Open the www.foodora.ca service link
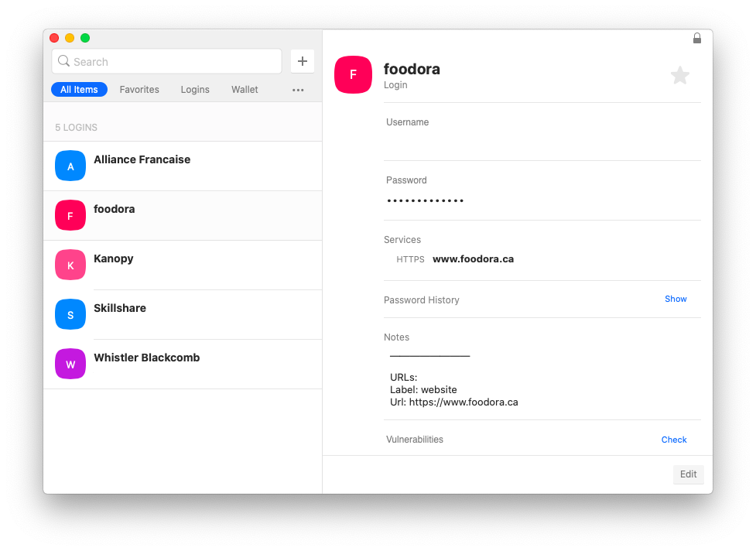The width and height of the screenshot is (756, 551). click(473, 259)
